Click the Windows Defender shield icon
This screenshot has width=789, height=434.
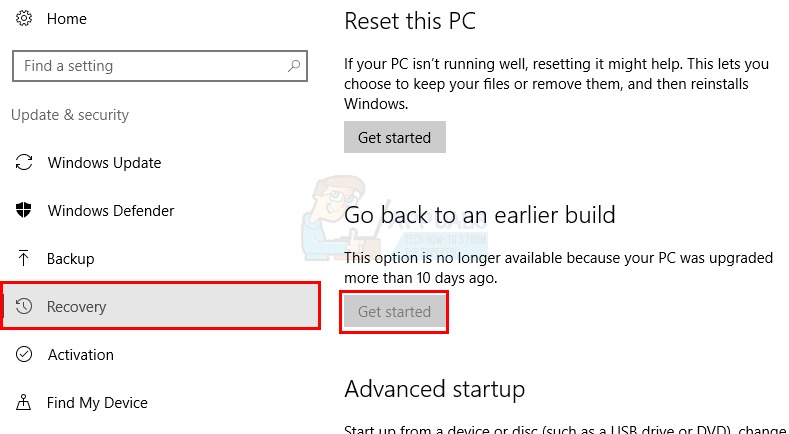[25, 211]
